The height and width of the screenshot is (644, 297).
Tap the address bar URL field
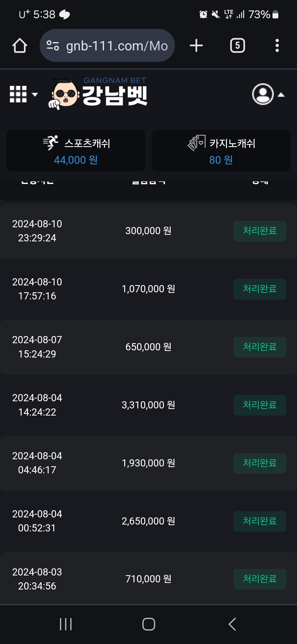tap(117, 46)
